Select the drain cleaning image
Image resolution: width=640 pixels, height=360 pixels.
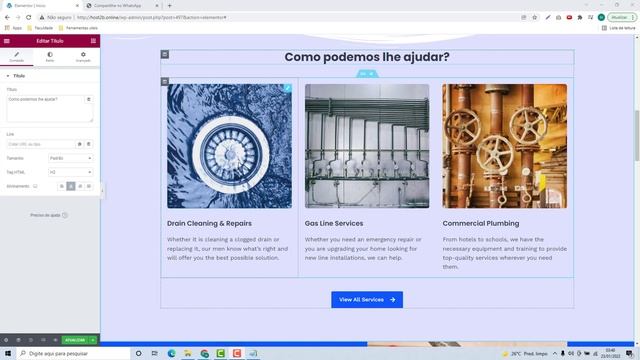coord(229,146)
